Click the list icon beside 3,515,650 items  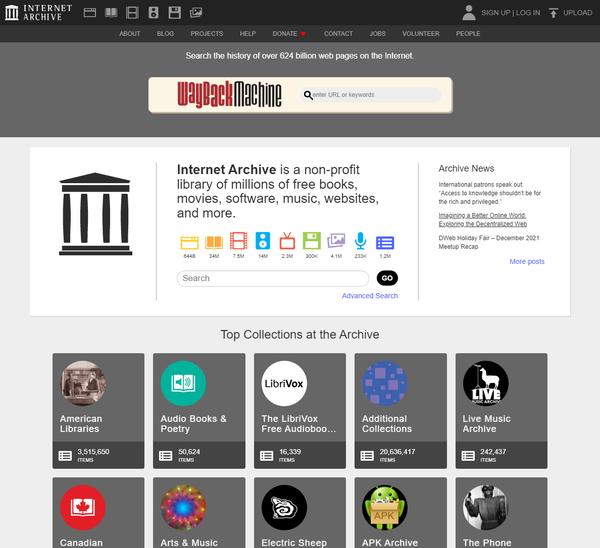65,455
